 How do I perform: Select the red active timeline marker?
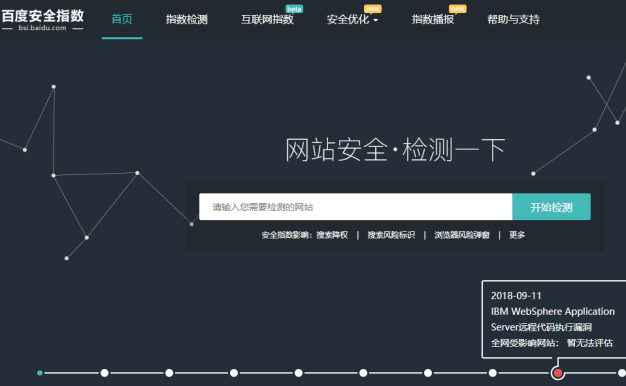[558, 373]
